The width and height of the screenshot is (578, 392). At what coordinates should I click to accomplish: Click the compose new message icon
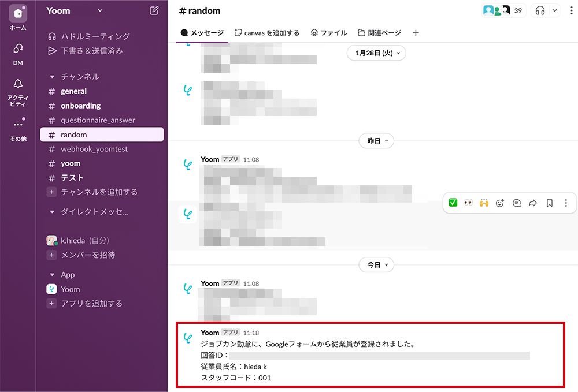pyautogui.click(x=154, y=10)
